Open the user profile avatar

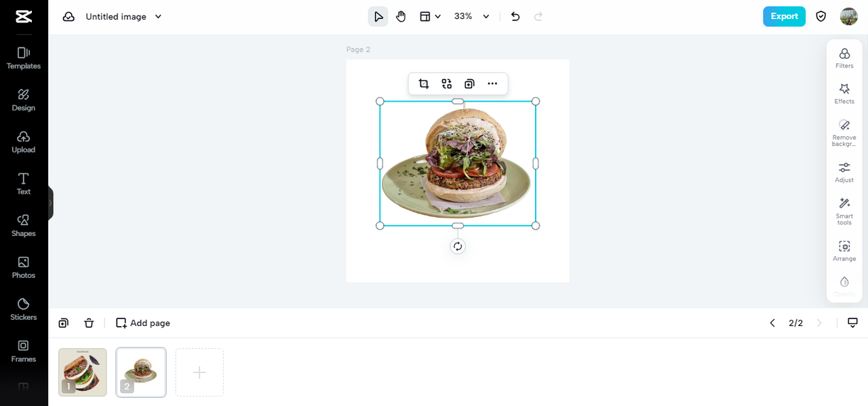(849, 16)
